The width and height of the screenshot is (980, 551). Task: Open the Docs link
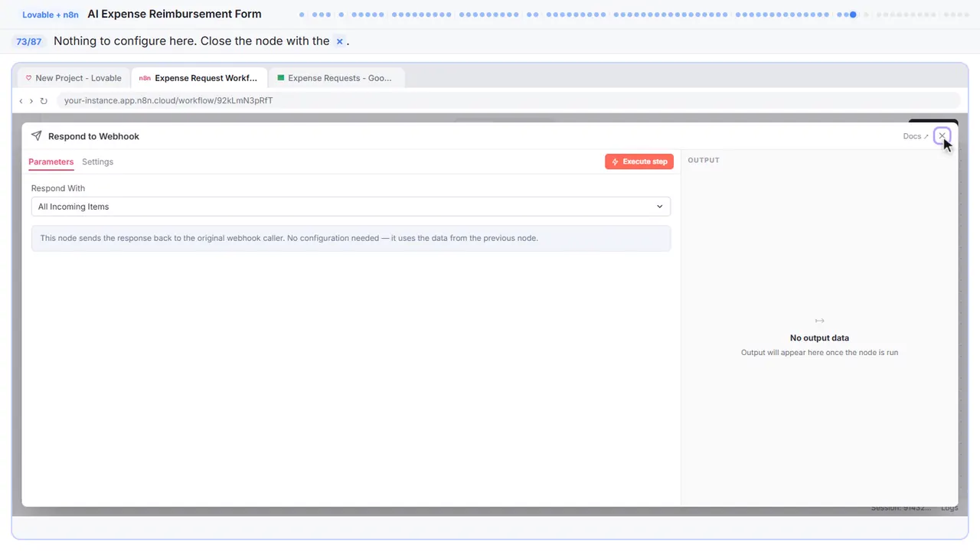[x=916, y=136]
